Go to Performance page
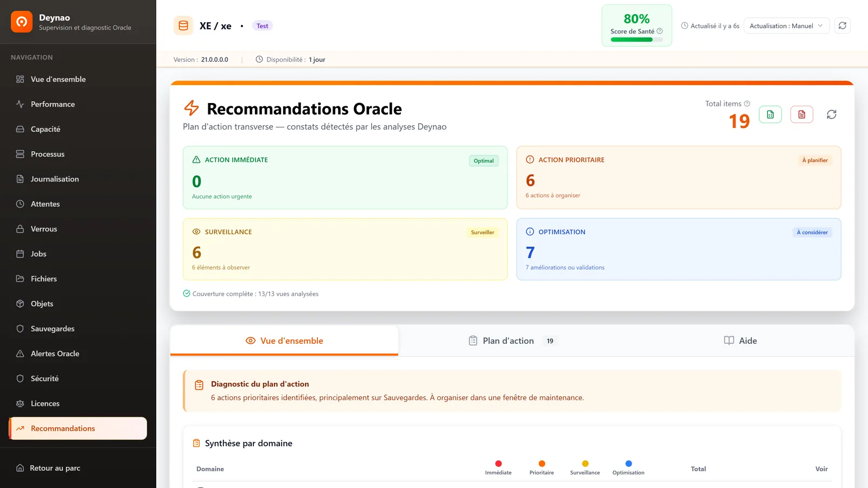This screenshot has width=868, height=488. click(x=78, y=104)
